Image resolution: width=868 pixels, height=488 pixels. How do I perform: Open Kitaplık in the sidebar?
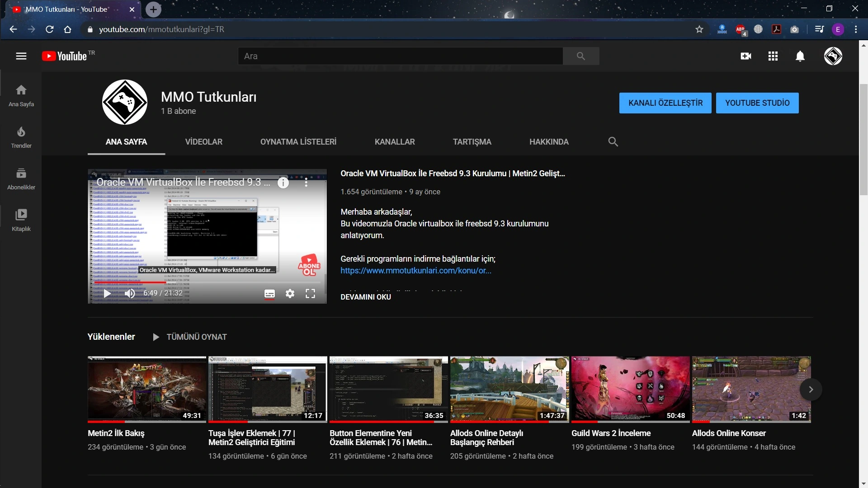(21, 221)
